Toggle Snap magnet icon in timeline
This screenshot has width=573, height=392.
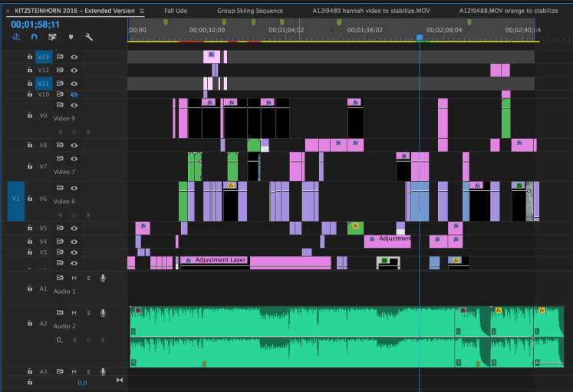pos(34,36)
